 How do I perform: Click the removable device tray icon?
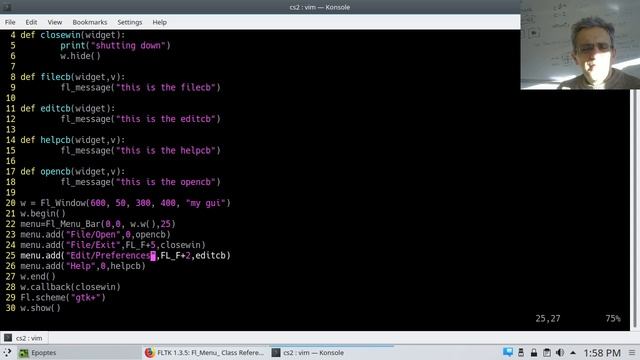click(521, 352)
